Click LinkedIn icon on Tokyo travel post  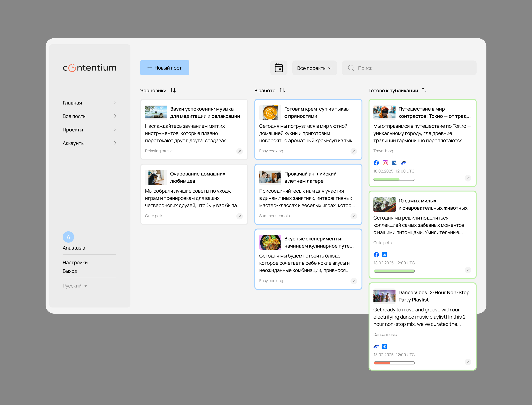click(394, 163)
